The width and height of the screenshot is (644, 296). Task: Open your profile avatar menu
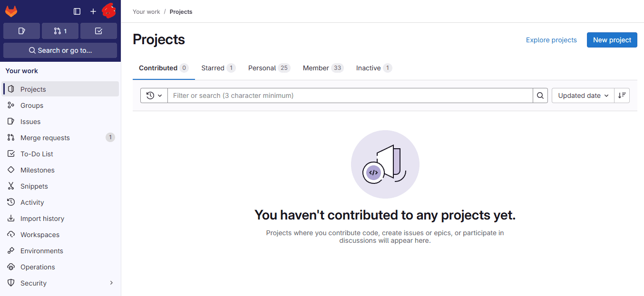[109, 10]
